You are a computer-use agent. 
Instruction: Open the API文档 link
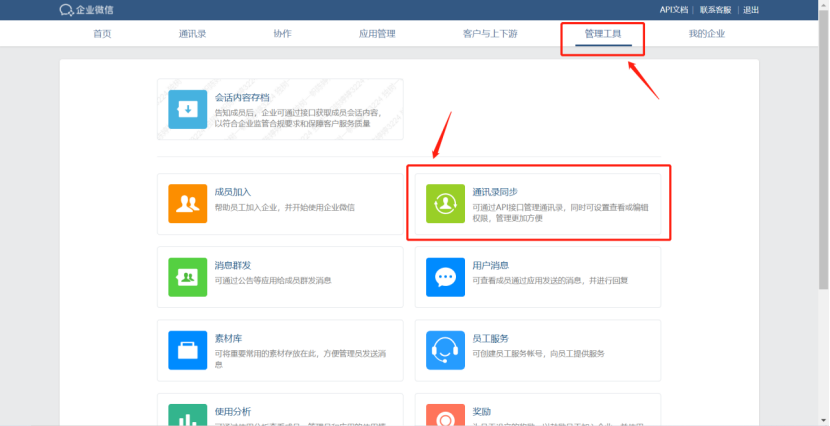pos(674,10)
